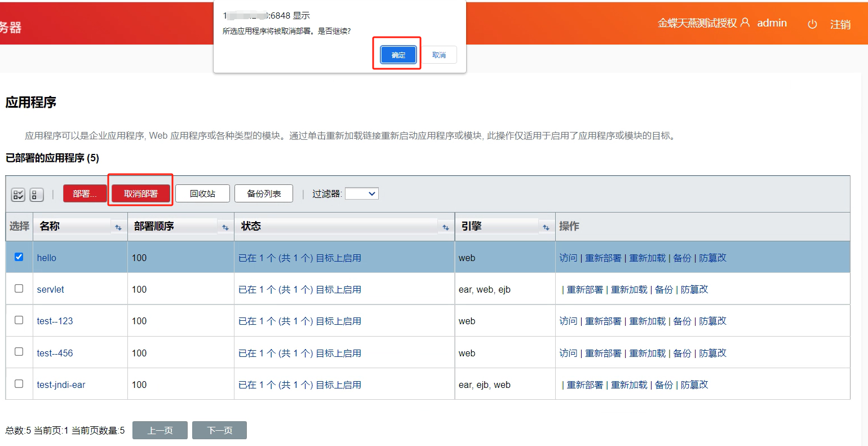Click 重新加载 for the test--123 application
868x446 pixels.
click(x=648, y=321)
